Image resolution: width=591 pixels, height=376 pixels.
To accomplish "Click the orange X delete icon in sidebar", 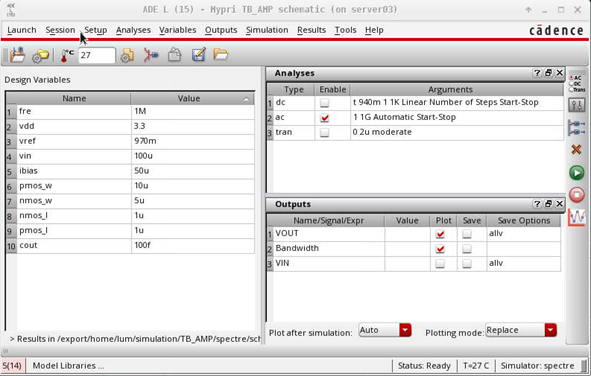I will click(576, 150).
